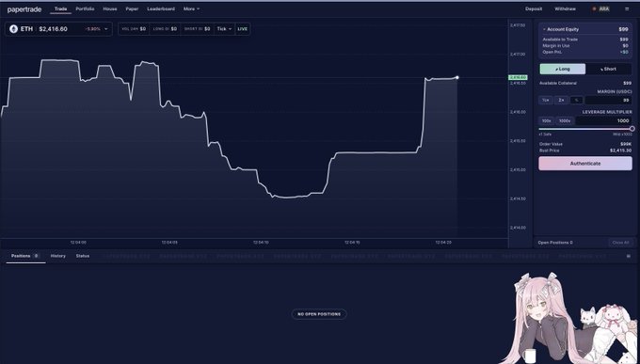Viewport: 640px width, 364px height.
Task: Click the Close All button
Action: tap(620, 243)
